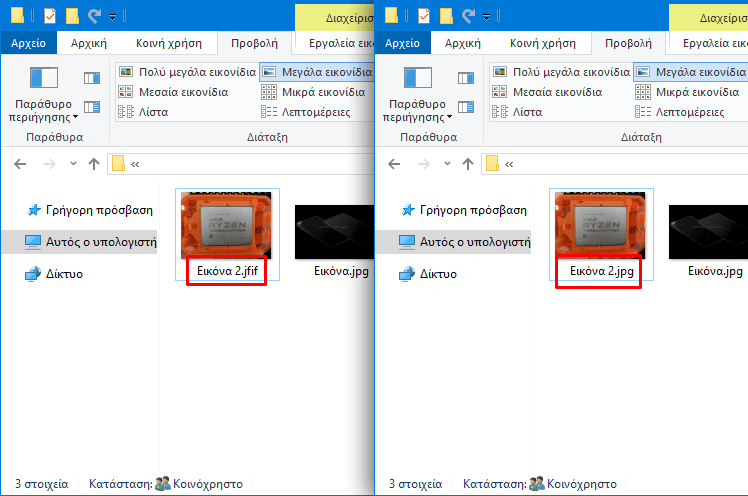Click New folder quick-access icon in right window
Viewport: 748px width, 496px height.
click(446, 16)
